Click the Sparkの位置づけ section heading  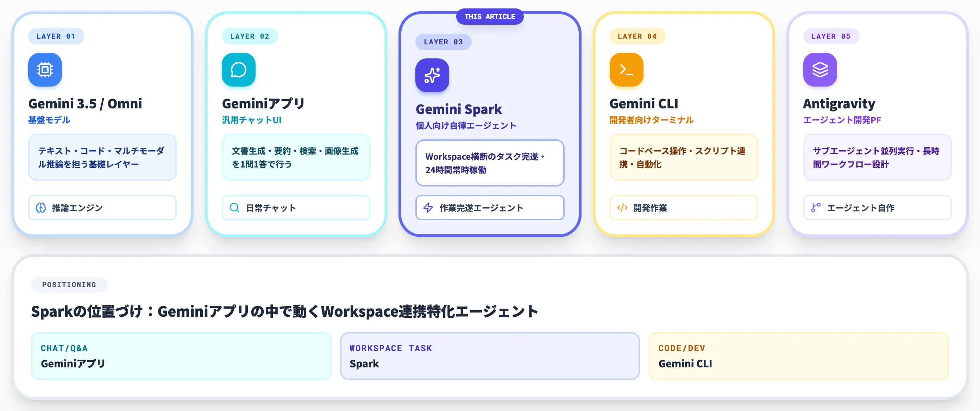point(284,311)
